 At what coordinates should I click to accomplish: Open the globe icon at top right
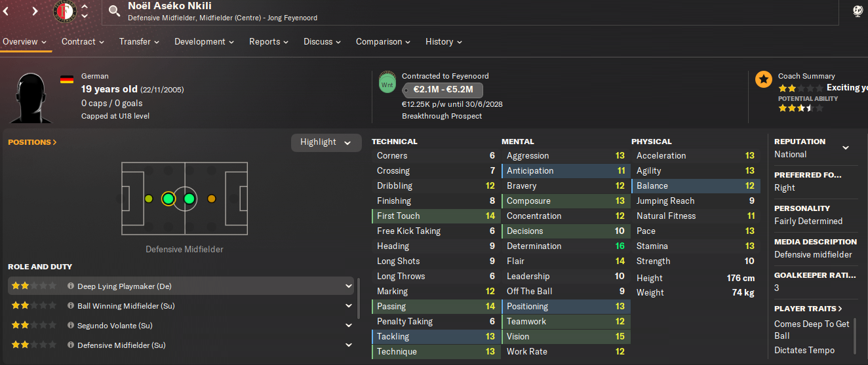coord(858,10)
